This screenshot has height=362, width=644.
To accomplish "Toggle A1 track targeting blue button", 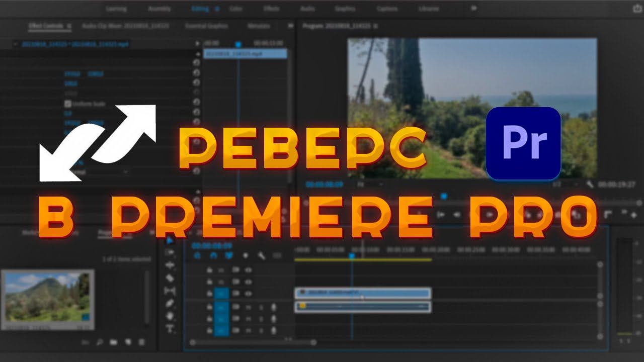I will (221, 307).
